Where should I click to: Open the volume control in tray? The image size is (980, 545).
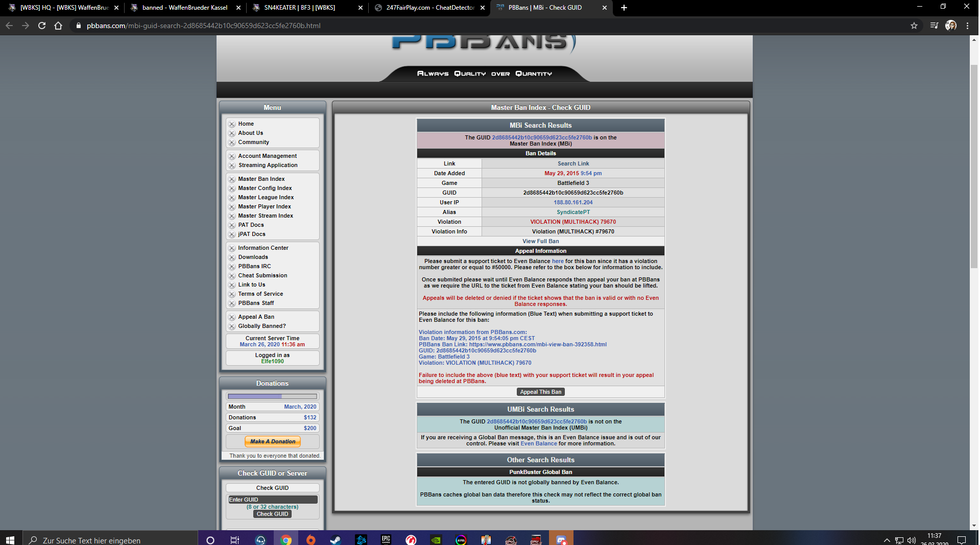click(912, 540)
